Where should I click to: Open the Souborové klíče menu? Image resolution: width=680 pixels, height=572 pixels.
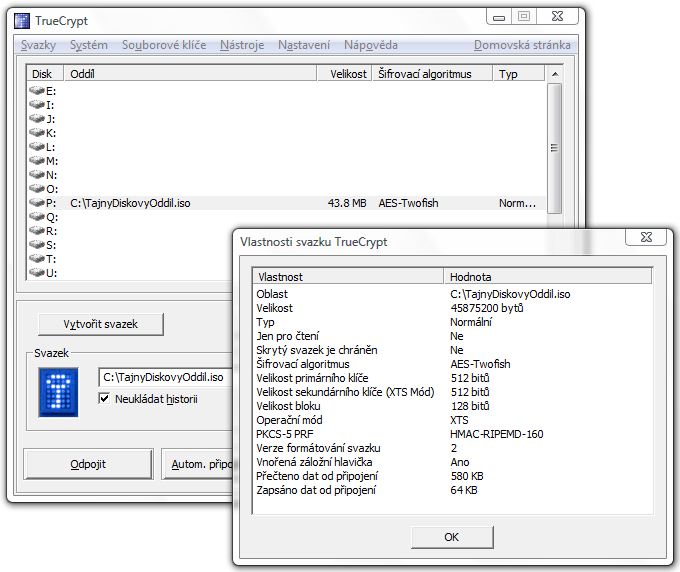164,45
